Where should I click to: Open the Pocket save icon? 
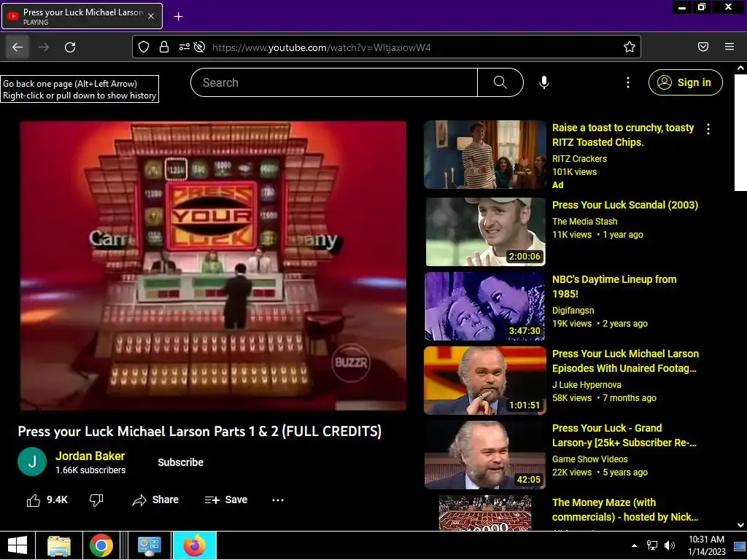pos(703,47)
